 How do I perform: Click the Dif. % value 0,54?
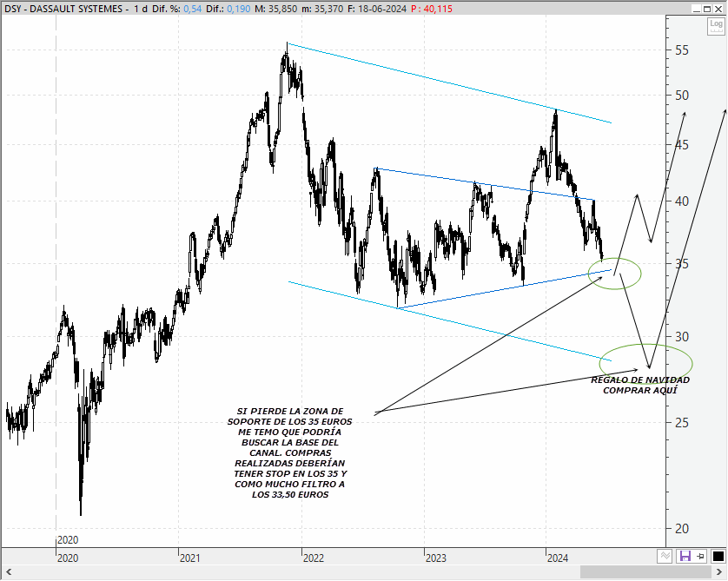193,9
